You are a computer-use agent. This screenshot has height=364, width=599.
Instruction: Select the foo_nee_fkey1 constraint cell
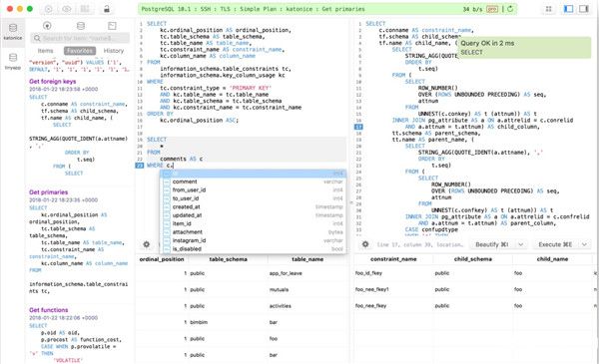click(x=371, y=289)
